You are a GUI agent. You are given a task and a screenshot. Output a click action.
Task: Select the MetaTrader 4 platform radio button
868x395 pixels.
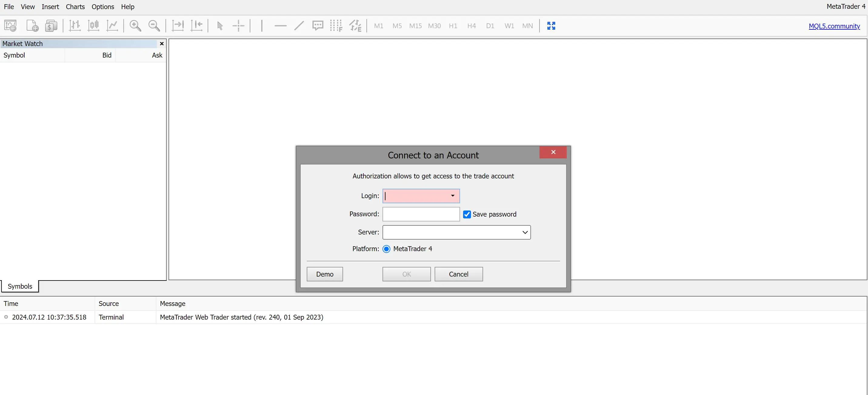click(386, 249)
